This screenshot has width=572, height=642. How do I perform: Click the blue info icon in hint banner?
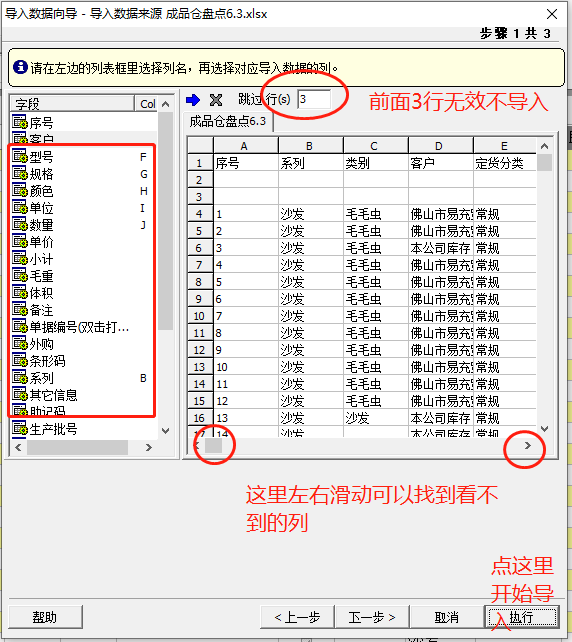coord(20,67)
